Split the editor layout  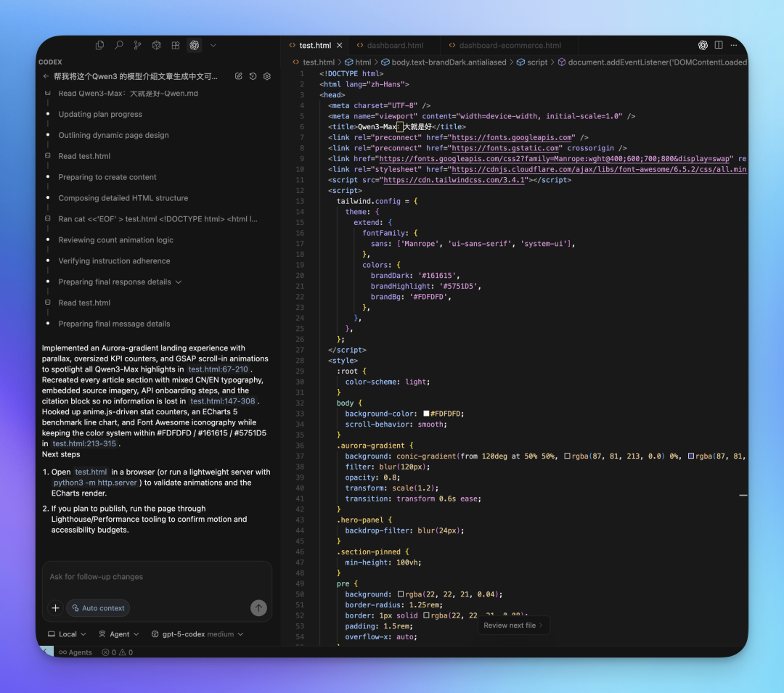pos(719,45)
